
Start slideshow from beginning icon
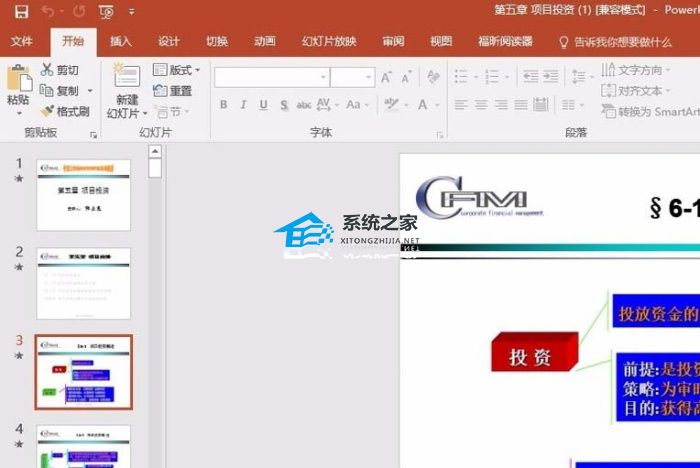coord(106,12)
